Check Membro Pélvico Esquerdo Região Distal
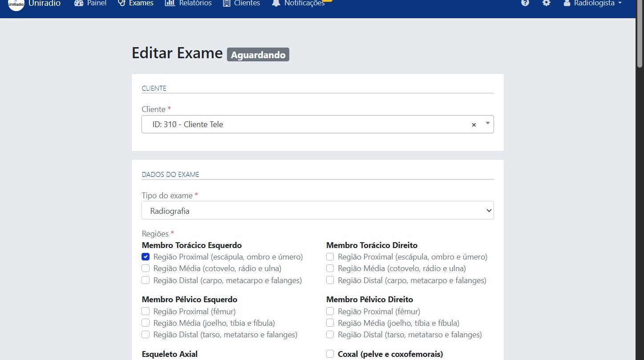Viewport: 644px width, 360px height. coord(146,335)
